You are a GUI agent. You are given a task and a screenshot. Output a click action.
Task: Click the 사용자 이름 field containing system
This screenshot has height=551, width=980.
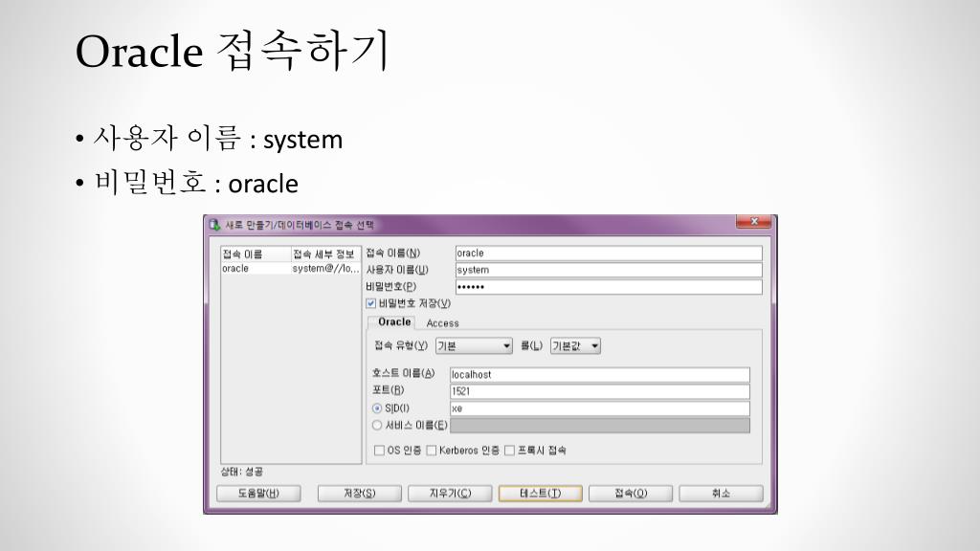[609, 270]
